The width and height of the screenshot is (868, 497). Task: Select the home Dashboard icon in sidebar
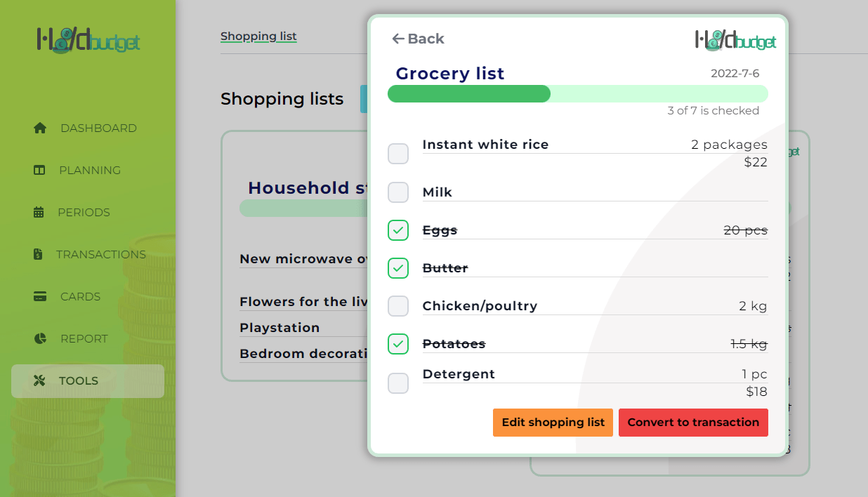tap(39, 128)
